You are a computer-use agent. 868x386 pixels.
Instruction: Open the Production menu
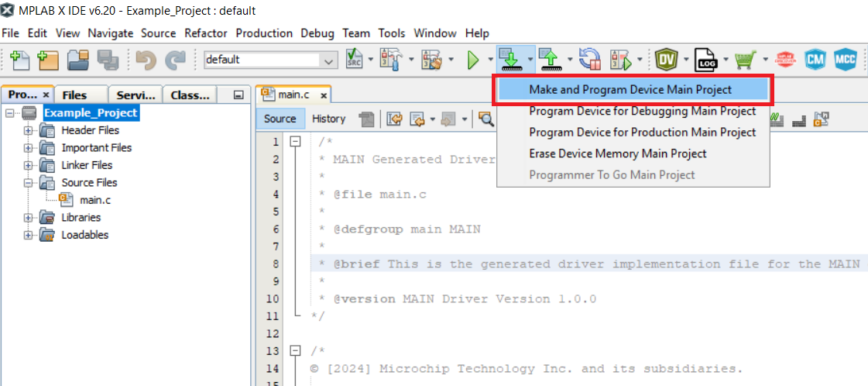coord(264,33)
